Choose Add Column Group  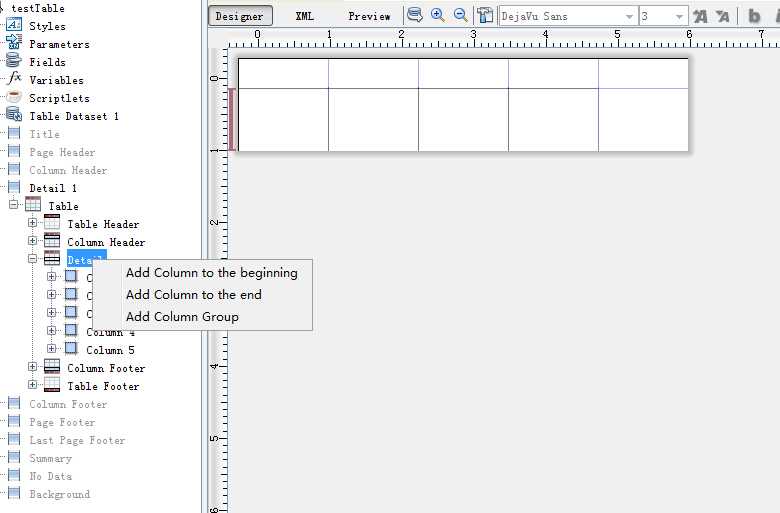183,316
